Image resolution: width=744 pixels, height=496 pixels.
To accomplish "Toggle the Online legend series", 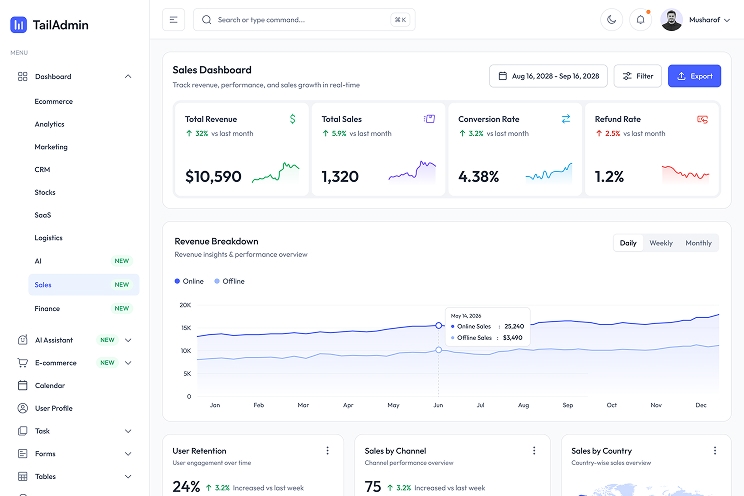I will [189, 281].
